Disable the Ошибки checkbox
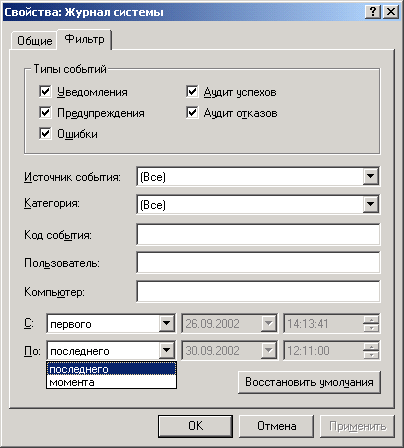Screen dimensions: 404x448 (x=45, y=134)
